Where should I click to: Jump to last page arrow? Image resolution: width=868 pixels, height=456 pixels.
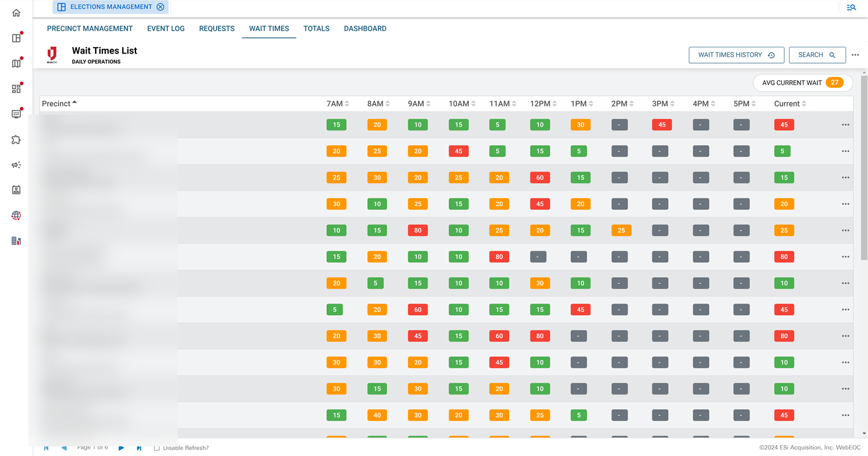pyautogui.click(x=139, y=448)
